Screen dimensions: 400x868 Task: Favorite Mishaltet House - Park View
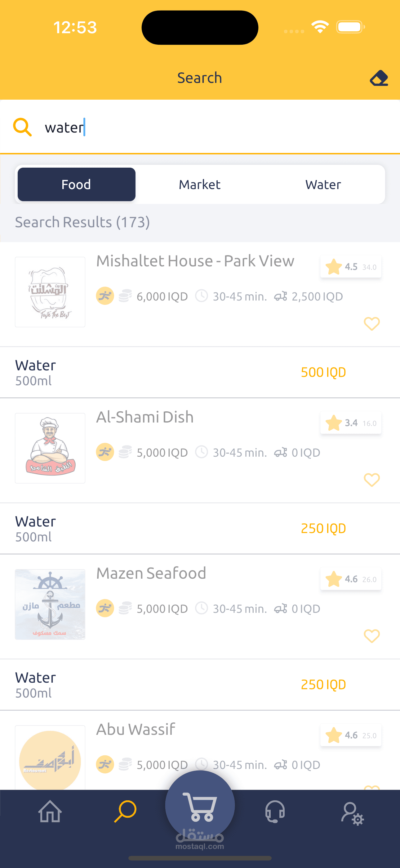click(x=372, y=324)
